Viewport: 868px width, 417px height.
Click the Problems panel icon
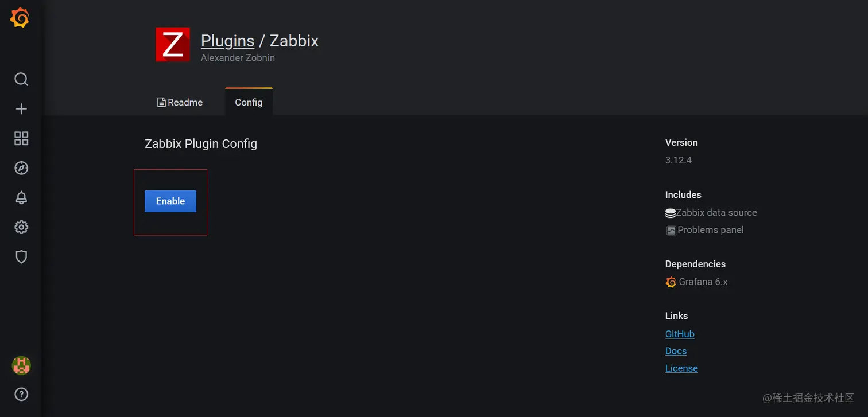click(671, 230)
